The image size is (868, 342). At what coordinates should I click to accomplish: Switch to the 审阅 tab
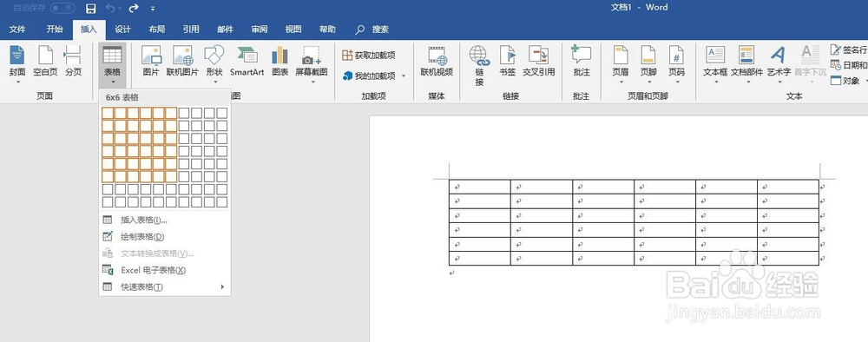pos(259,30)
